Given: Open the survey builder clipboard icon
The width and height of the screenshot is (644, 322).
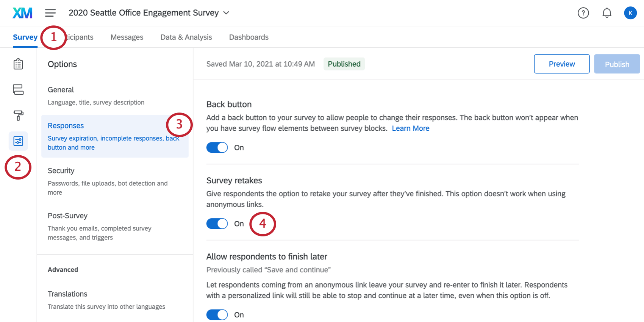Looking at the screenshot, I should tap(18, 64).
